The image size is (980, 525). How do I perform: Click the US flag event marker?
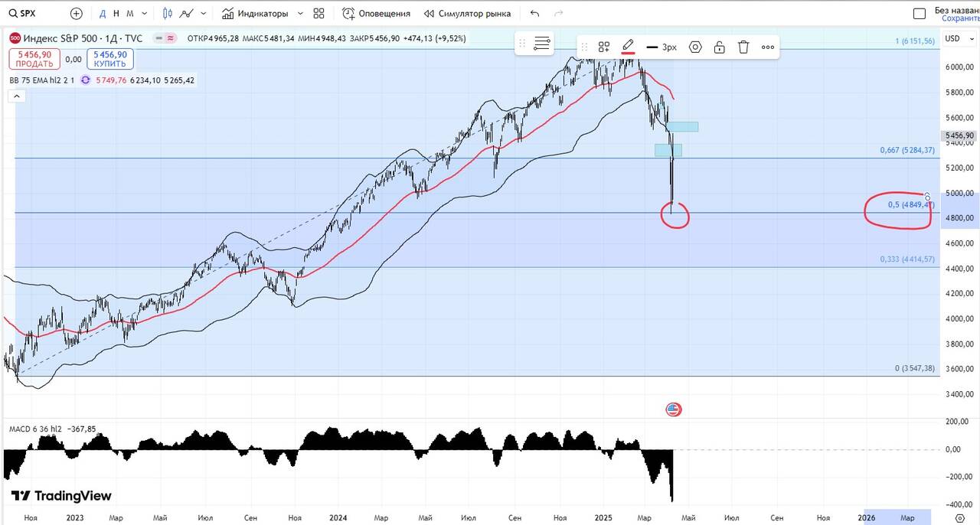click(673, 409)
